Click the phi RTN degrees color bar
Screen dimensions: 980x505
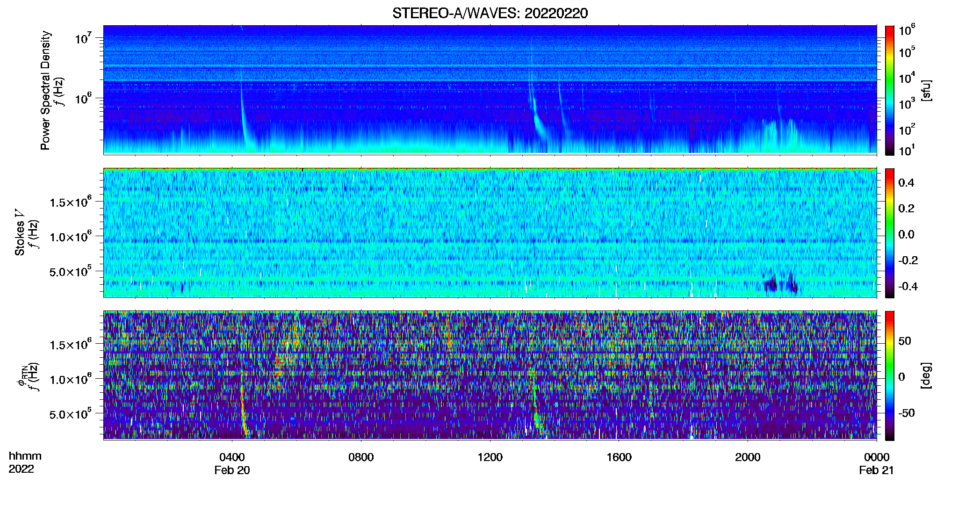[x=889, y=375]
